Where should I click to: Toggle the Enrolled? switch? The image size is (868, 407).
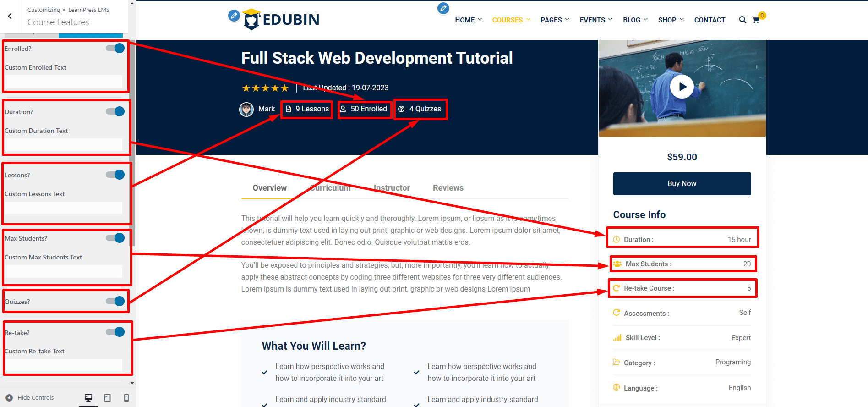[115, 49]
